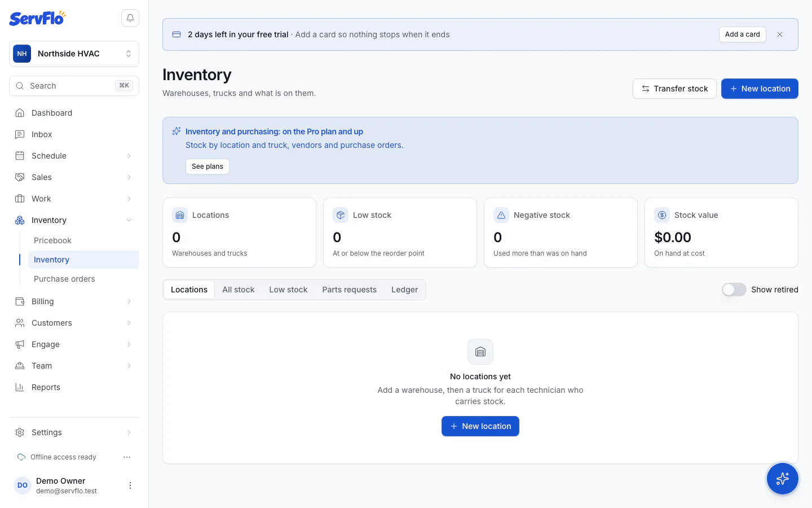Click the ServFlo logo
The image size is (812, 508).
click(x=38, y=18)
